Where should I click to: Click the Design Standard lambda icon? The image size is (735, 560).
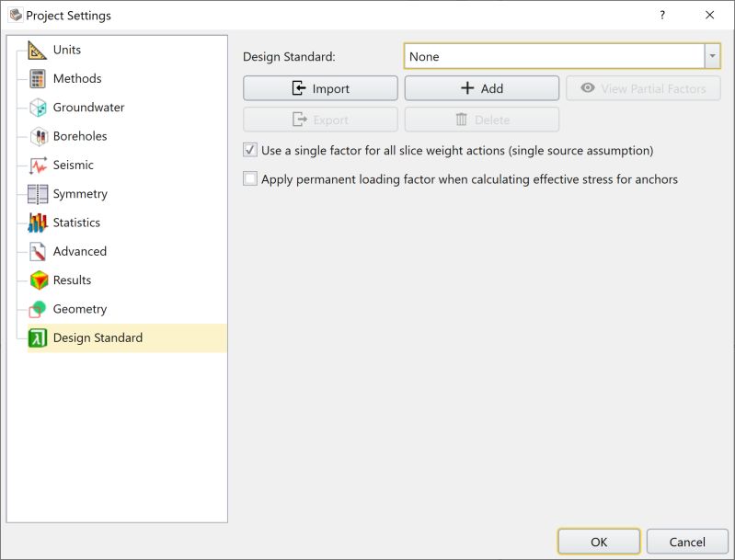(38, 337)
